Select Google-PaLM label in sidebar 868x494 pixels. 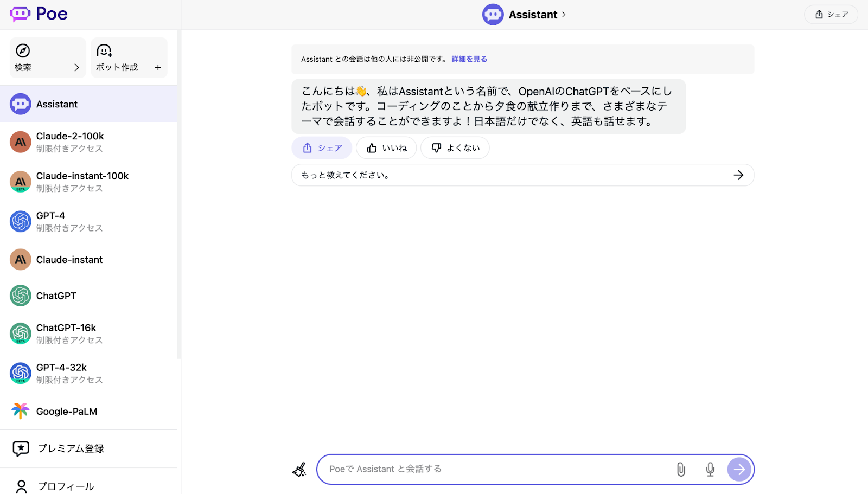pos(67,412)
